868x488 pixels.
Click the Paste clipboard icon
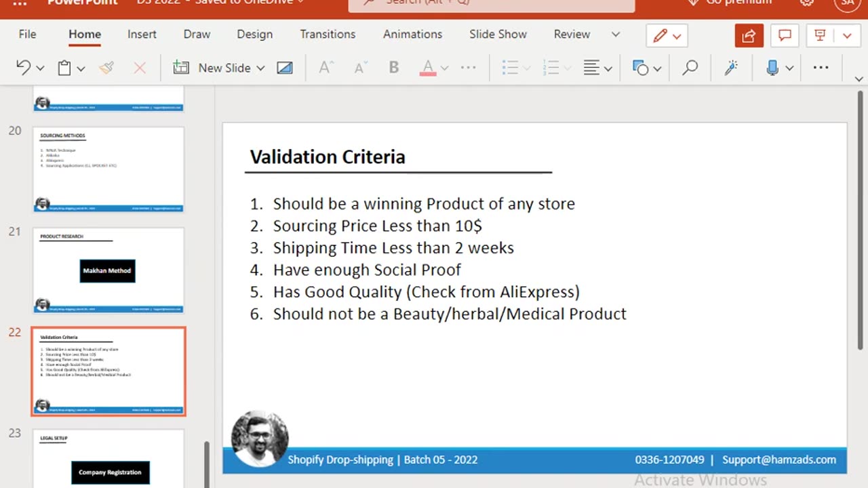click(x=64, y=68)
